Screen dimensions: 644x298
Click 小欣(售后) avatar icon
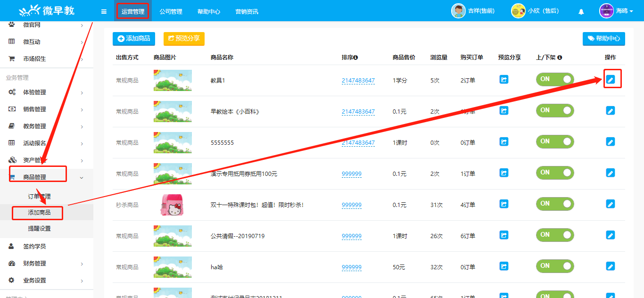tap(518, 11)
